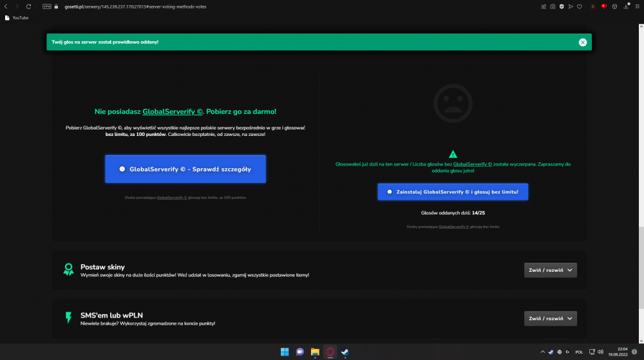644x360 pixels.
Task: Click the warning triangle icon
Action: coord(453,154)
